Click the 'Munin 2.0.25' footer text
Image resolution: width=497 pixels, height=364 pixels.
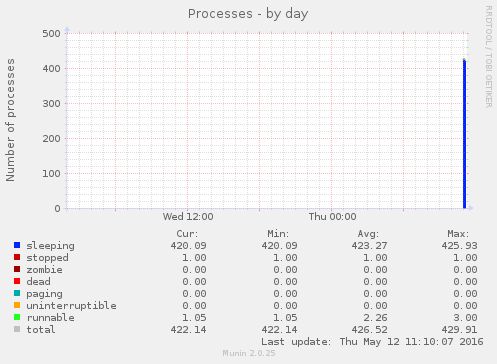point(249,353)
